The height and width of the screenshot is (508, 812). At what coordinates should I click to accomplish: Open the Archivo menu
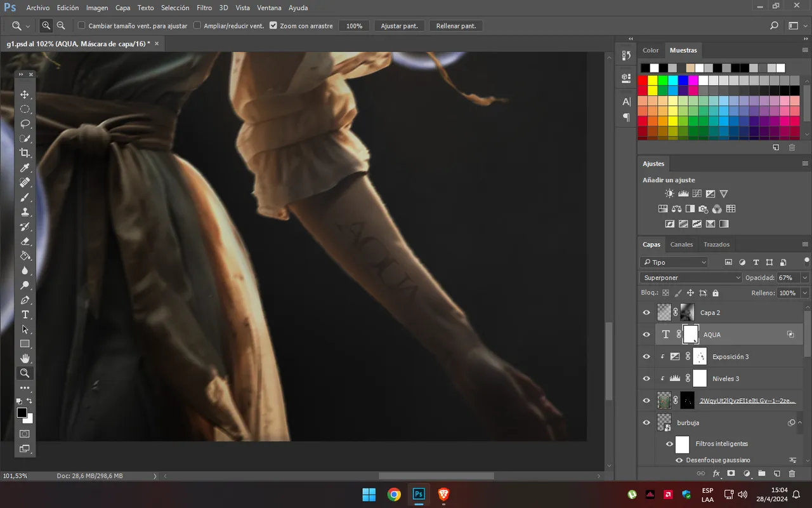tap(38, 8)
